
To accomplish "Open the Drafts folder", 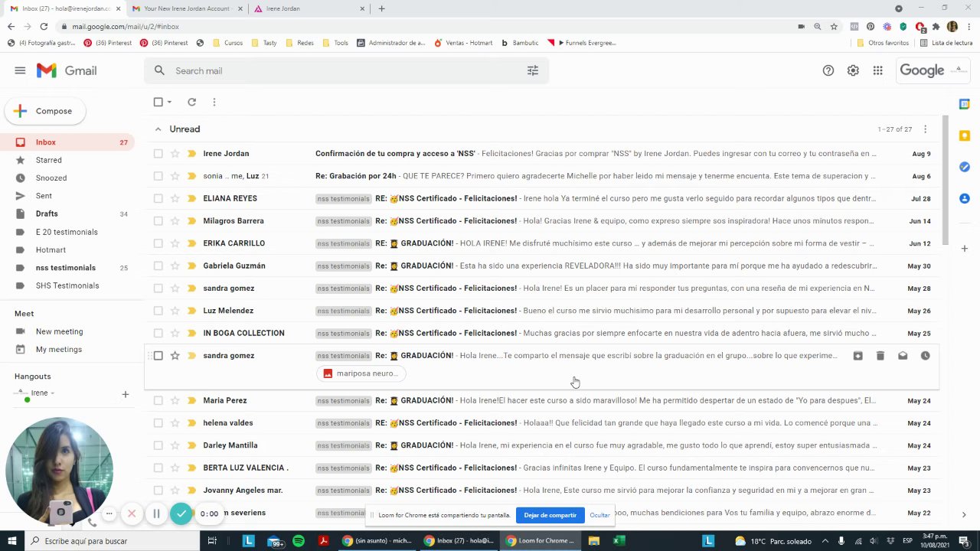I will tap(47, 214).
